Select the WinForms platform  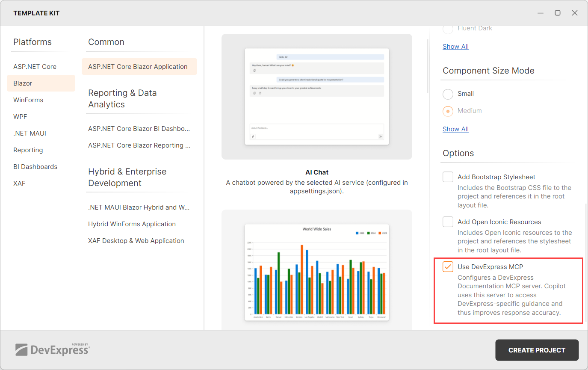click(x=28, y=100)
